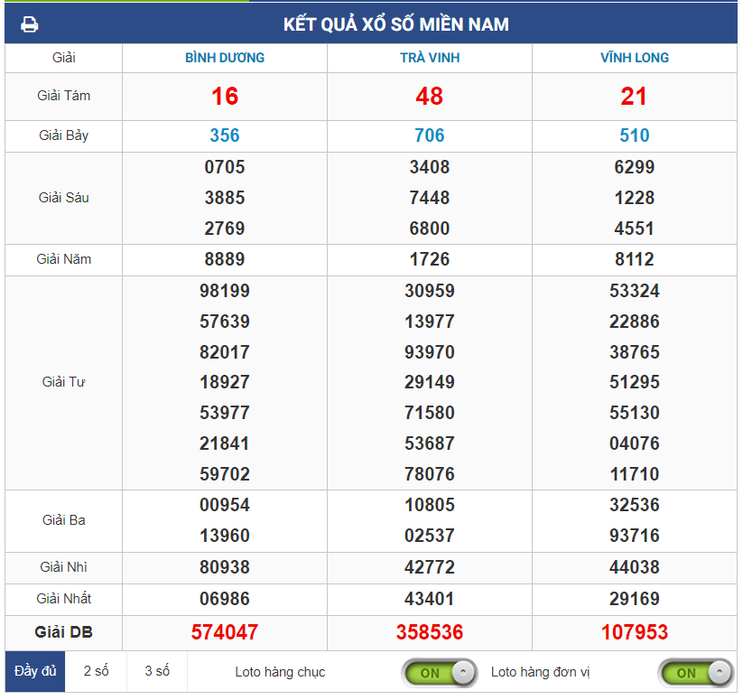Image resolution: width=743 pixels, height=700 pixels.
Task: Click Vĩnh Long special prize 107953
Action: pyautogui.click(x=634, y=632)
